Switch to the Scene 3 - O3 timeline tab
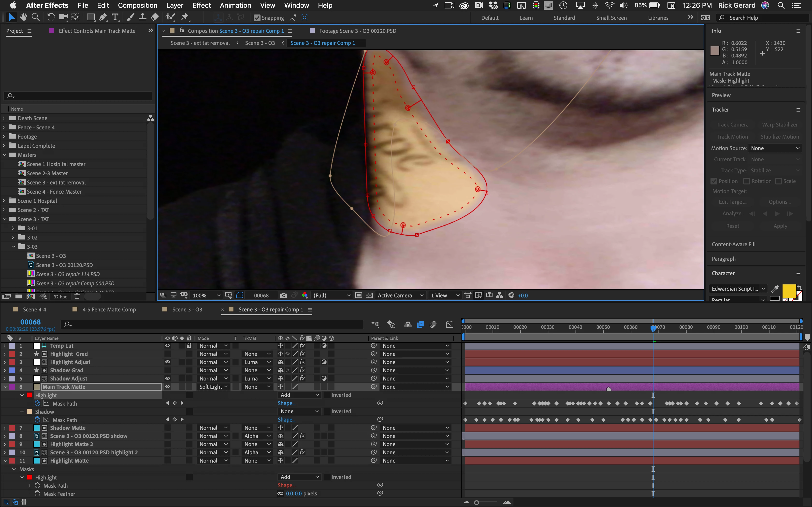Viewport: 812px width, 507px height. pos(187,310)
